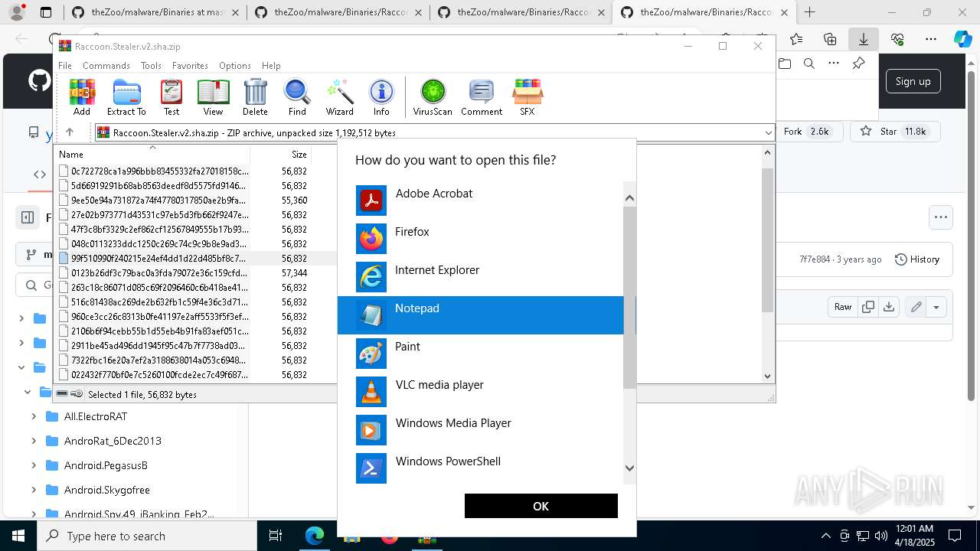This screenshot has height=551, width=980.
Task: Click the Copilot icon in Edge
Action: (963, 39)
